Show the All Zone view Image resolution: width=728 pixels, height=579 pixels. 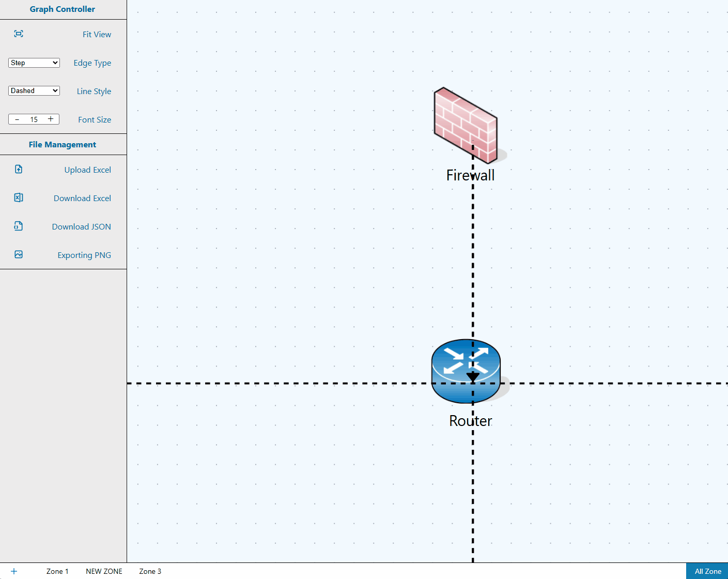point(707,571)
